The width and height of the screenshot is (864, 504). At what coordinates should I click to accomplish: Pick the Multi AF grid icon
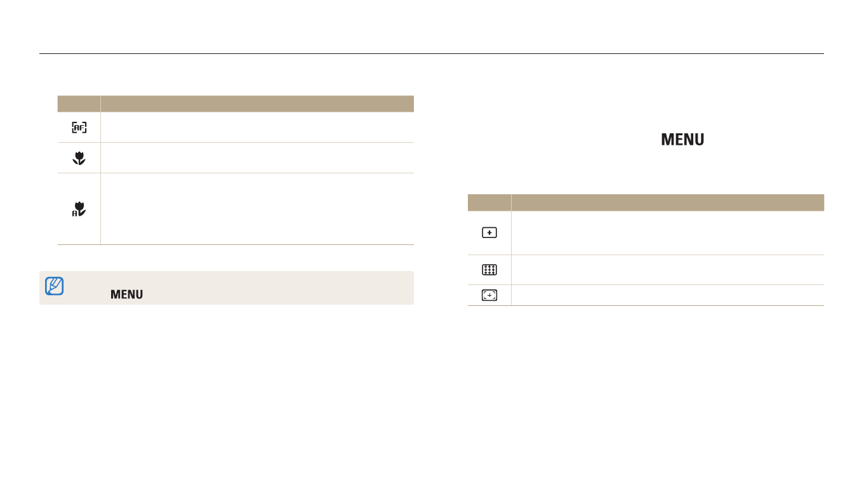point(489,270)
